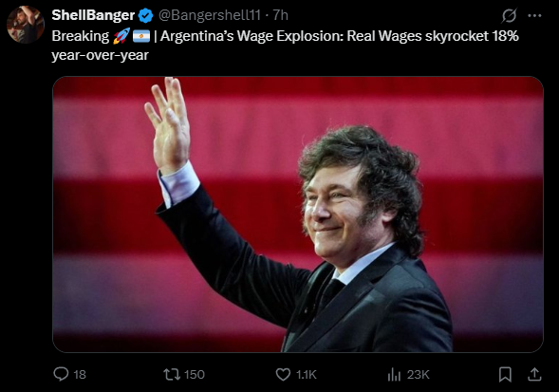Click the tweet text about Argentina's wages
Image resolution: width=559 pixels, height=392 pixels.
(286, 46)
